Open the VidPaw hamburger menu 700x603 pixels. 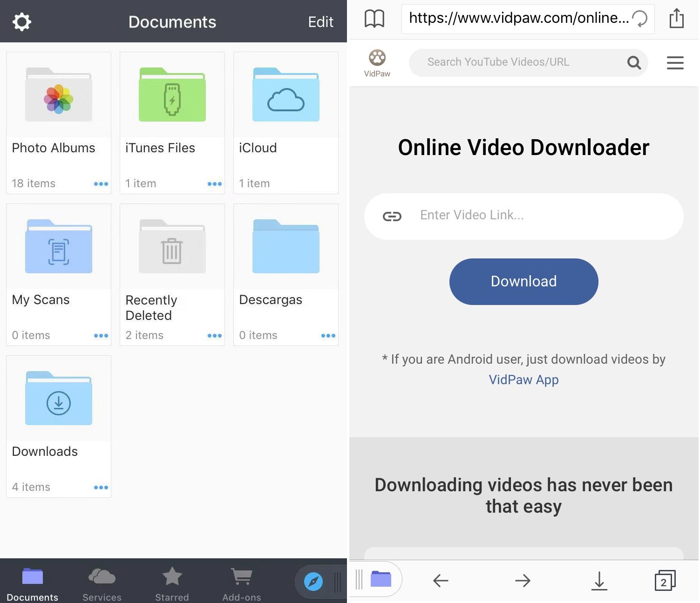(x=675, y=63)
